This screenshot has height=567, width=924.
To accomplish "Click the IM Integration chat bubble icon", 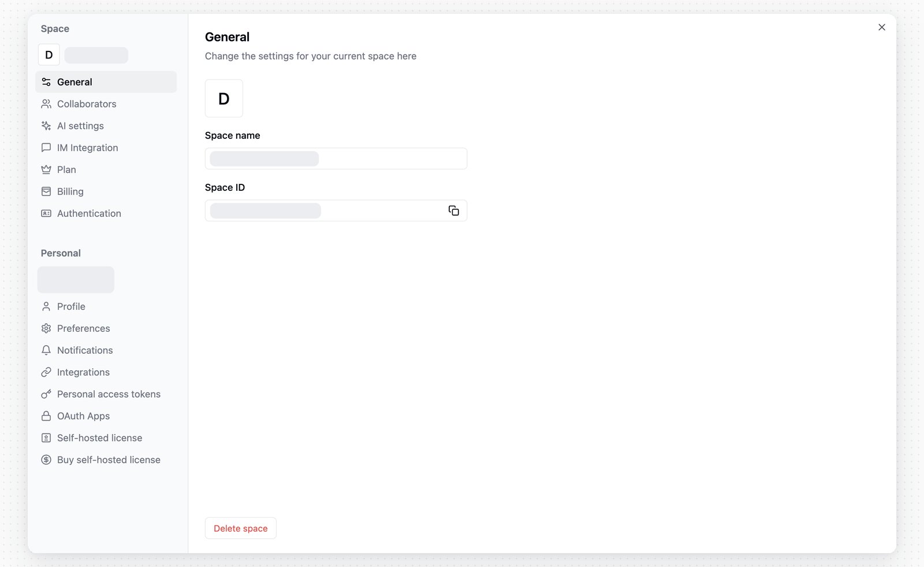I will point(46,148).
